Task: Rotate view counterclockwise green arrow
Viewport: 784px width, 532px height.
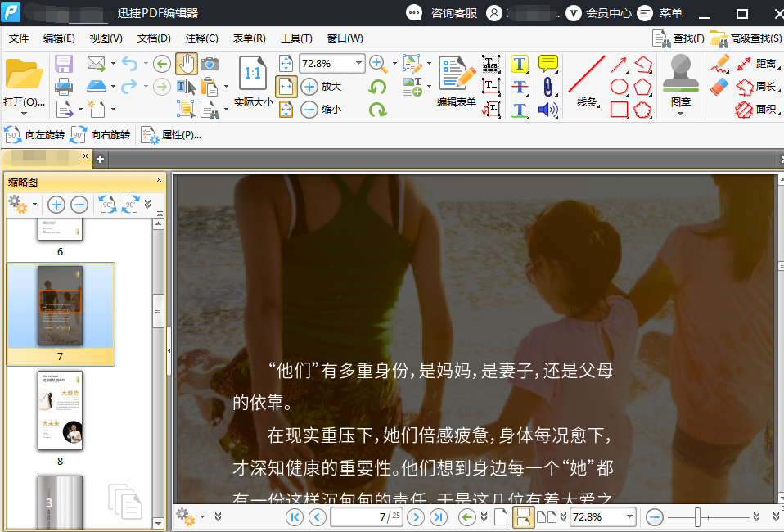Action: (377, 87)
